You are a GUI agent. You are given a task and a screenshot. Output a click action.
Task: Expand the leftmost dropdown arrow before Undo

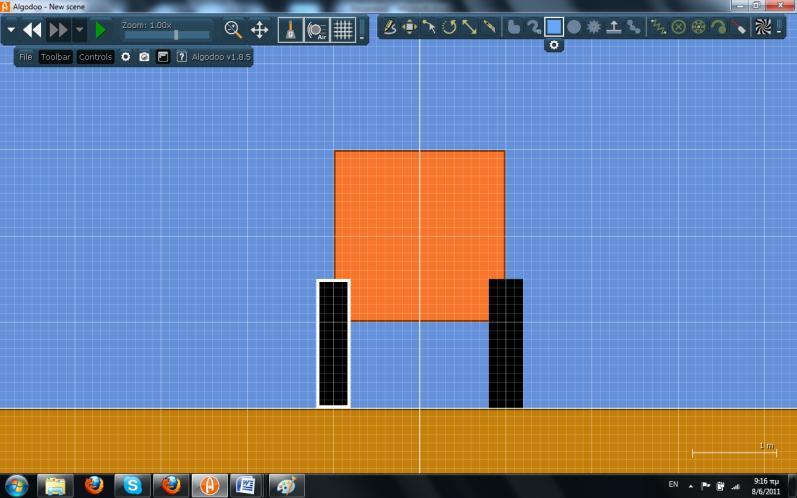point(11,30)
